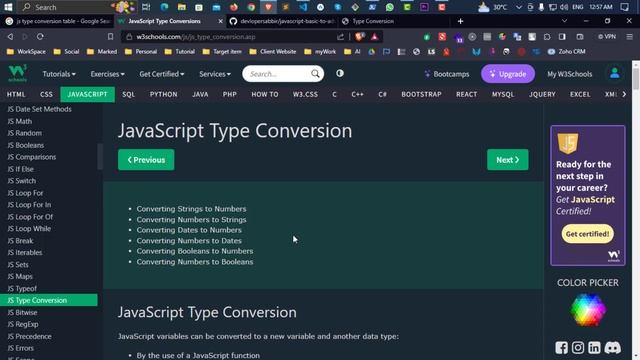Open new browser tab
Image resolution: width=640 pixels, height=360 pixels.
click(x=460, y=21)
